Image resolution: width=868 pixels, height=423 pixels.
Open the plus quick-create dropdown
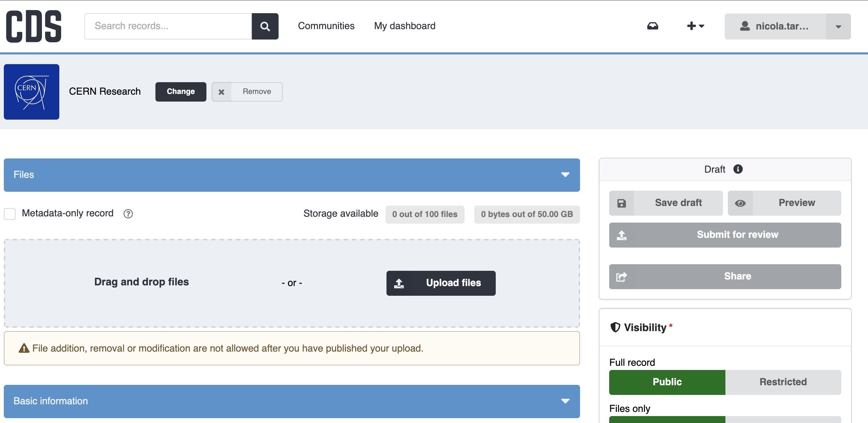pos(695,26)
